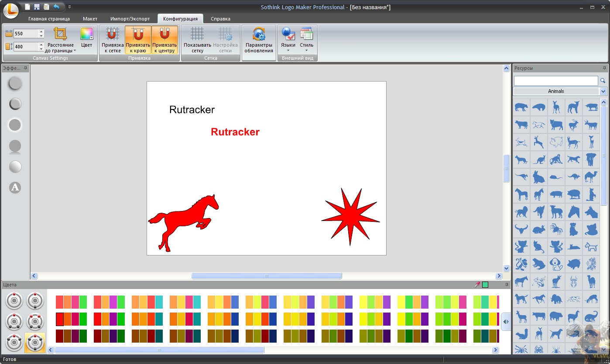
Task: Open the Импорт/Экспорт tab
Action: [x=130, y=19]
